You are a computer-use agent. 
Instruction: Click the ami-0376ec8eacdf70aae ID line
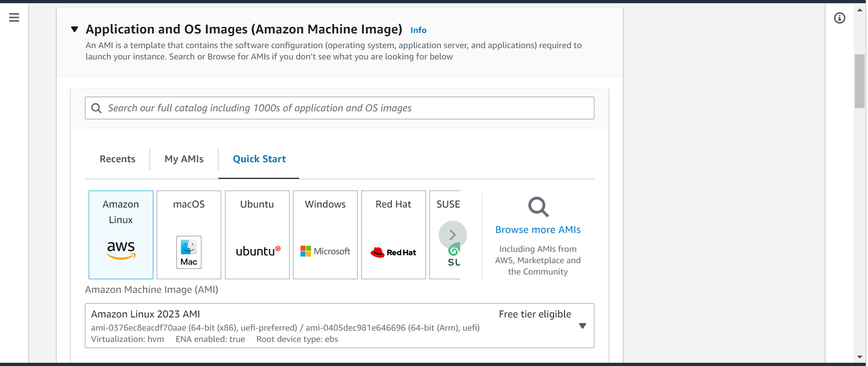click(285, 328)
